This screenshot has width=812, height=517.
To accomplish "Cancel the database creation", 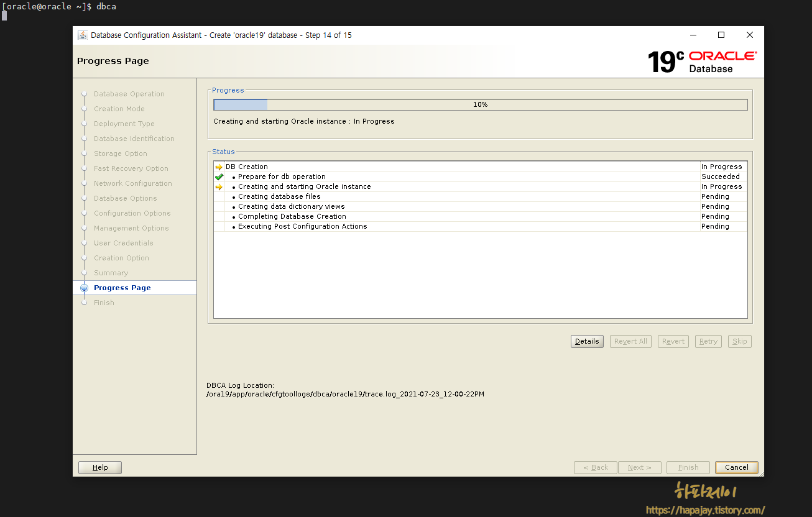I will [x=737, y=467].
